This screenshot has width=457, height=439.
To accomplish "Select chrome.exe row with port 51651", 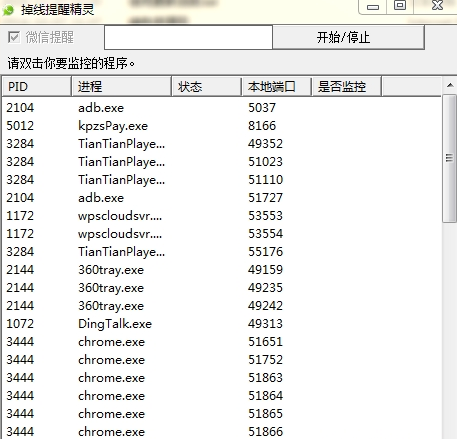I will [x=222, y=342].
